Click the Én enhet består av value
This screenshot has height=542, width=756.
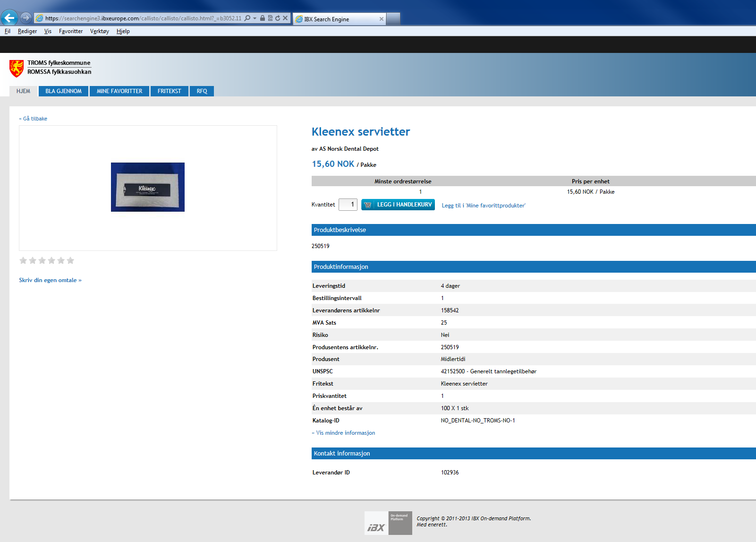pos(455,408)
